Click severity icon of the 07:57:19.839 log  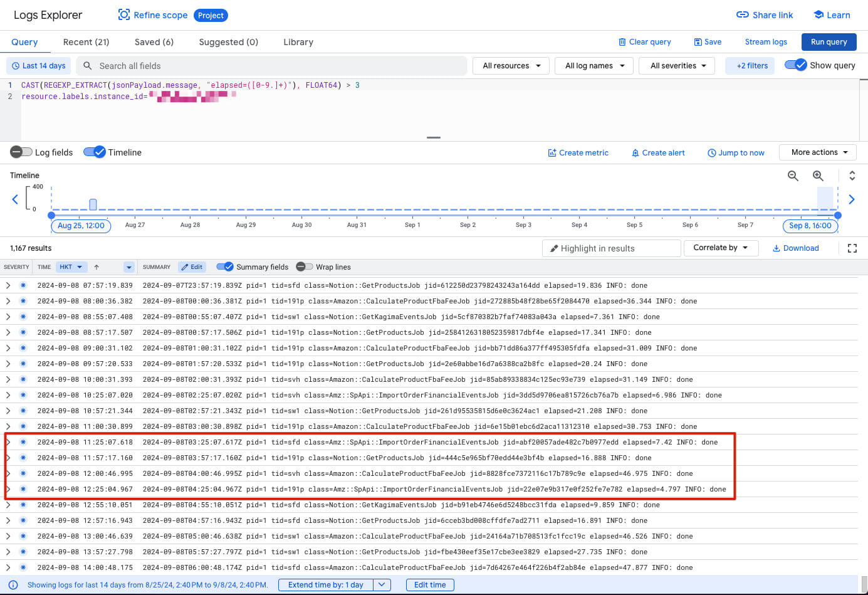coord(23,285)
